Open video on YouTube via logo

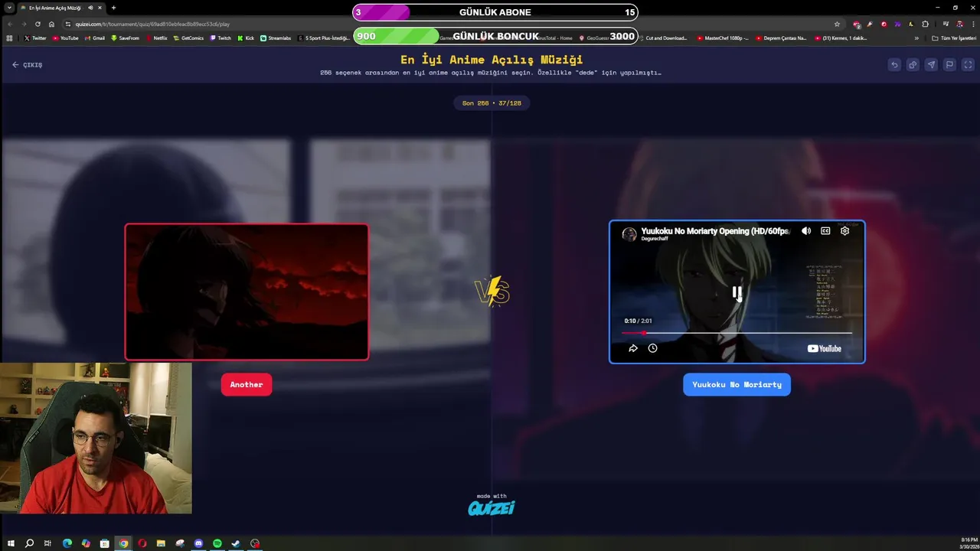click(x=824, y=348)
